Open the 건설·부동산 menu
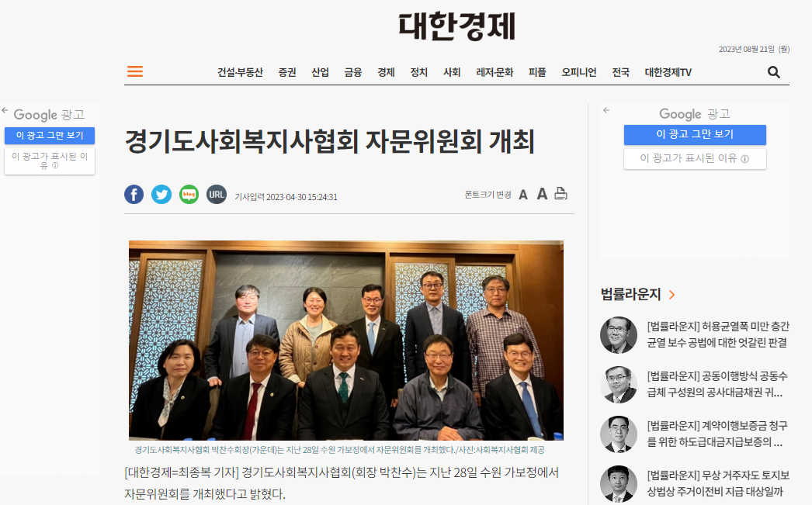This screenshot has width=812, height=505. coord(241,72)
